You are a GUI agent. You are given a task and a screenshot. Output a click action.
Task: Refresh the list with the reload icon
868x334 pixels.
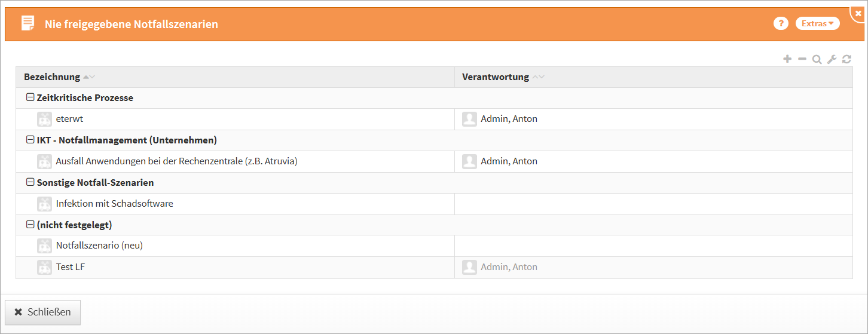[846, 59]
